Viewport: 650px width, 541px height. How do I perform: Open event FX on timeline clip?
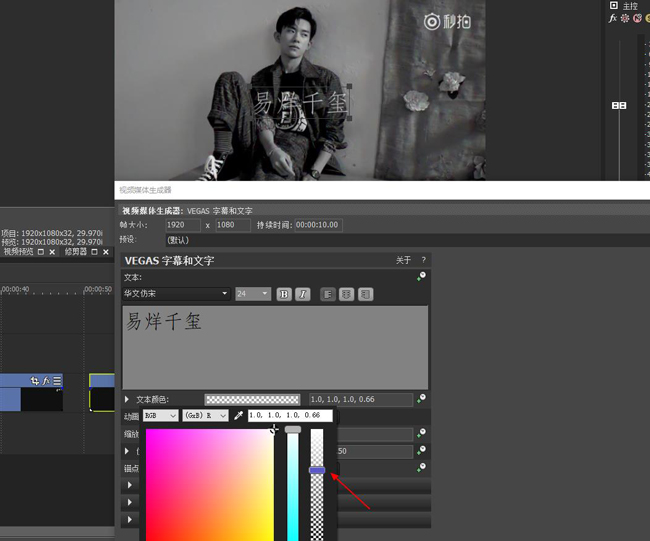(46, 380)
